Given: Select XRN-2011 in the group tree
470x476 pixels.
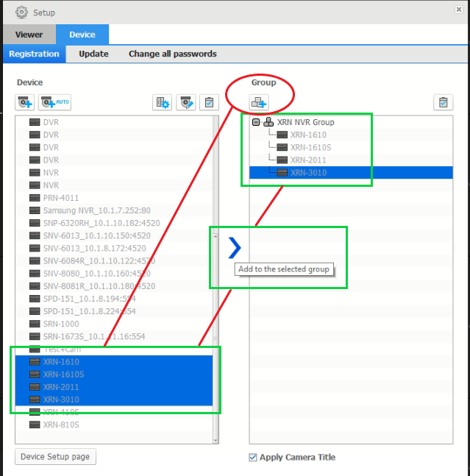Looking at the screenshot, I should point(308,160).
